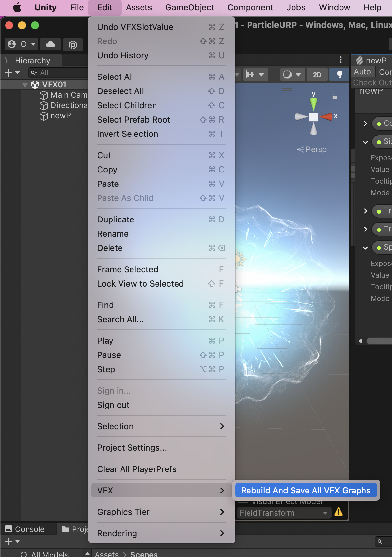Select the sun light gizmo in Scene

240,259
